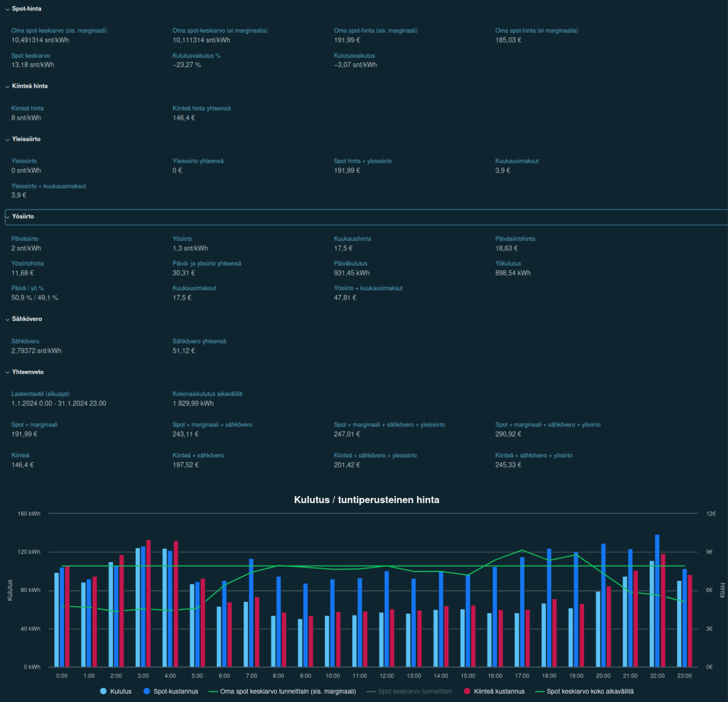Click the blue Kulutus legend dot icon

[103, 691]
